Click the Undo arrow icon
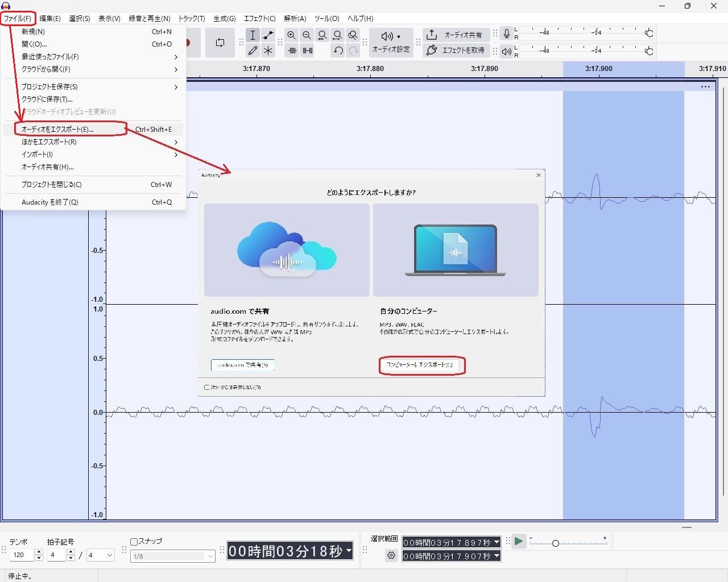Image resolution: width=728 pixels, height=582 pixels. pos(338,51)
